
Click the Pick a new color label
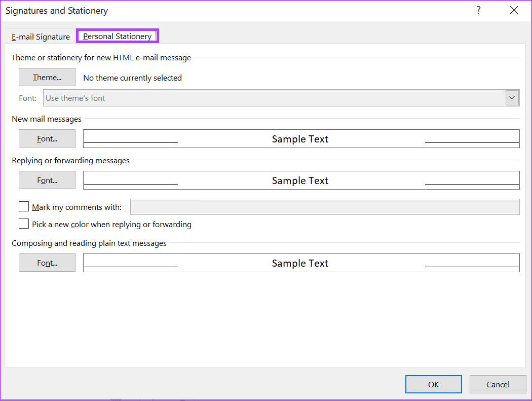coord(111,225)
